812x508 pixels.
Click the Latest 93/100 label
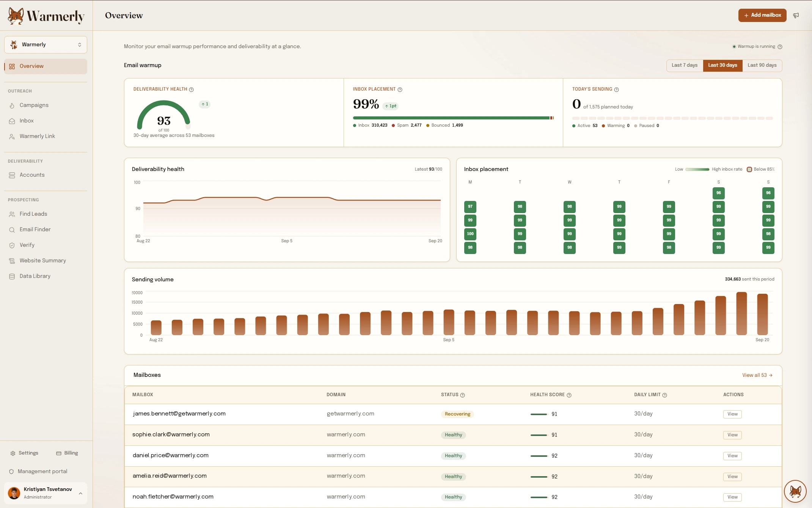coord(428,169)
